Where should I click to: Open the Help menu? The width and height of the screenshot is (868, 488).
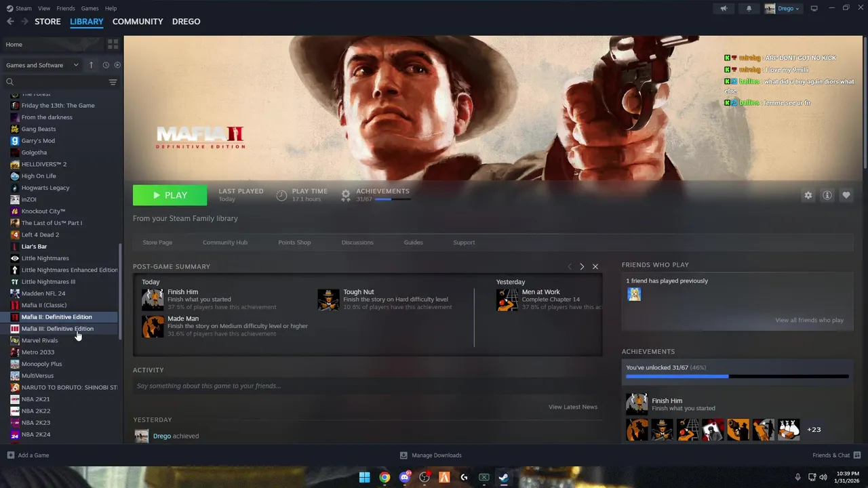coord(111,8)
